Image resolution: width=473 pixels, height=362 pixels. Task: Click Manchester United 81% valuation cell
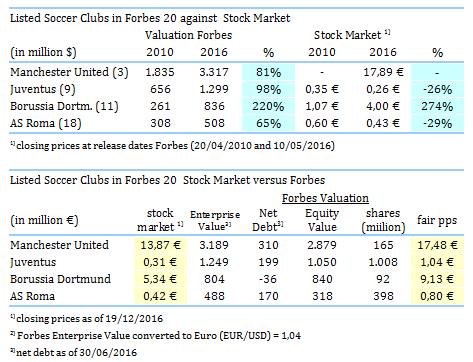coord(268,72)
